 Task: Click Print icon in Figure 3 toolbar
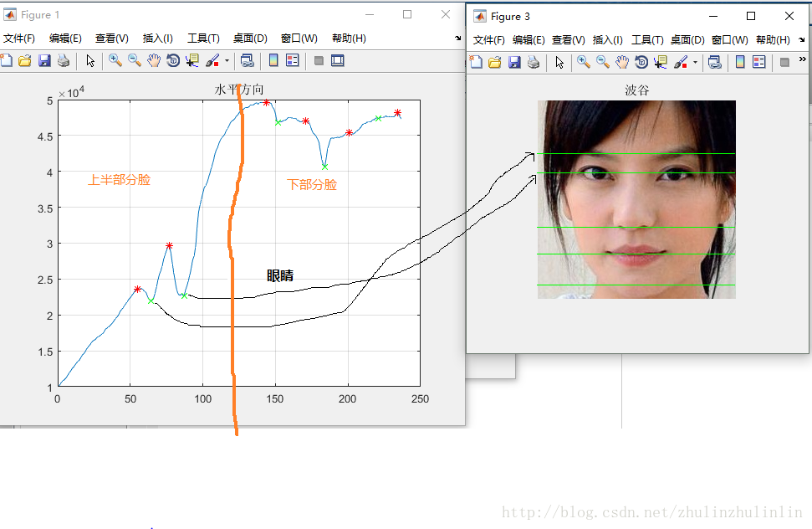pos(534,63)
